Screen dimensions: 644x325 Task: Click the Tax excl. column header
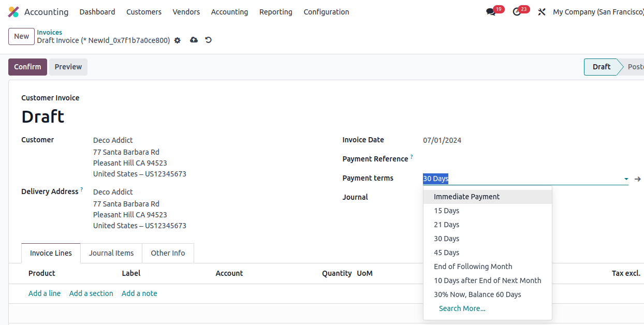626,273
